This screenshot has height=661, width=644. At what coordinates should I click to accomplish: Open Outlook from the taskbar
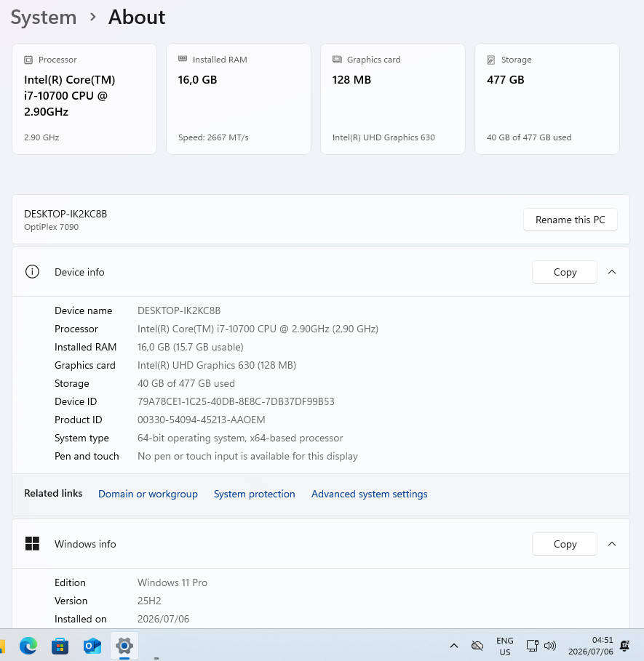(x=92, y=646)
